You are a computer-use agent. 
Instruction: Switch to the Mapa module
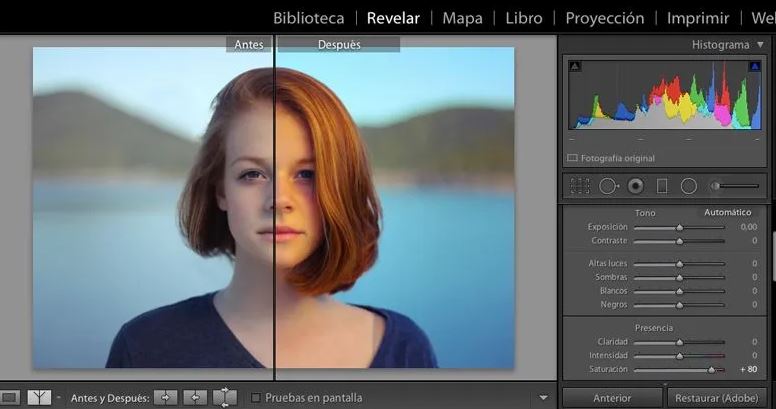pyautogui.click(x=462, y=18)
